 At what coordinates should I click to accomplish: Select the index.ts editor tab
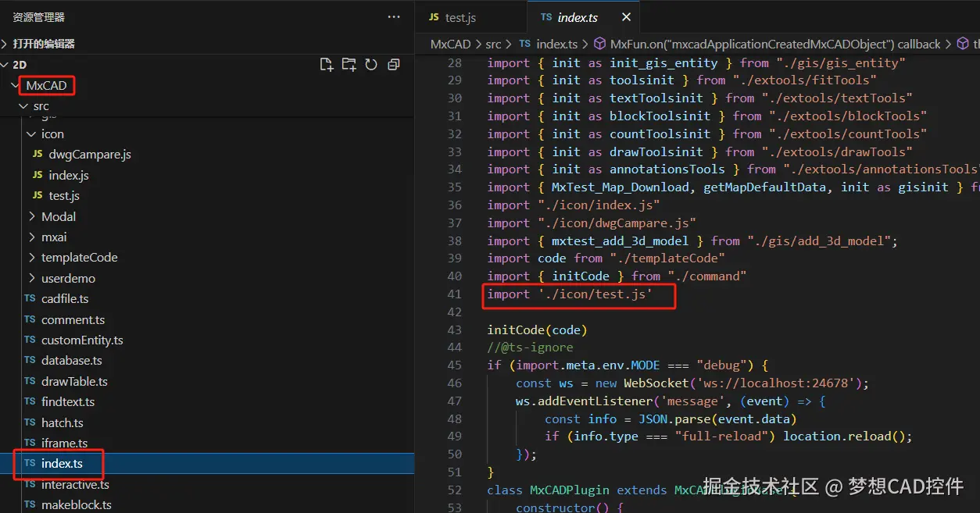pos(579,17)
